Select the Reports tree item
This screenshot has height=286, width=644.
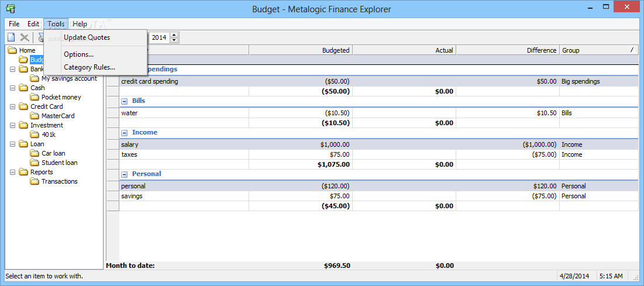coord(42,172)
